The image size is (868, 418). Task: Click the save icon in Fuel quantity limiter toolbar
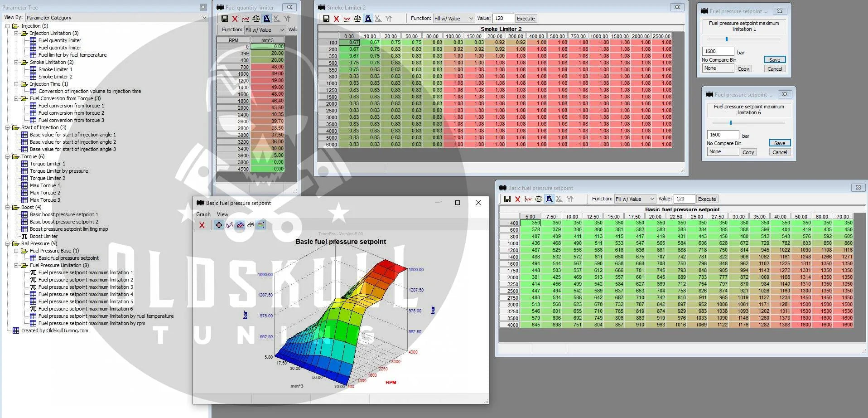224,19
